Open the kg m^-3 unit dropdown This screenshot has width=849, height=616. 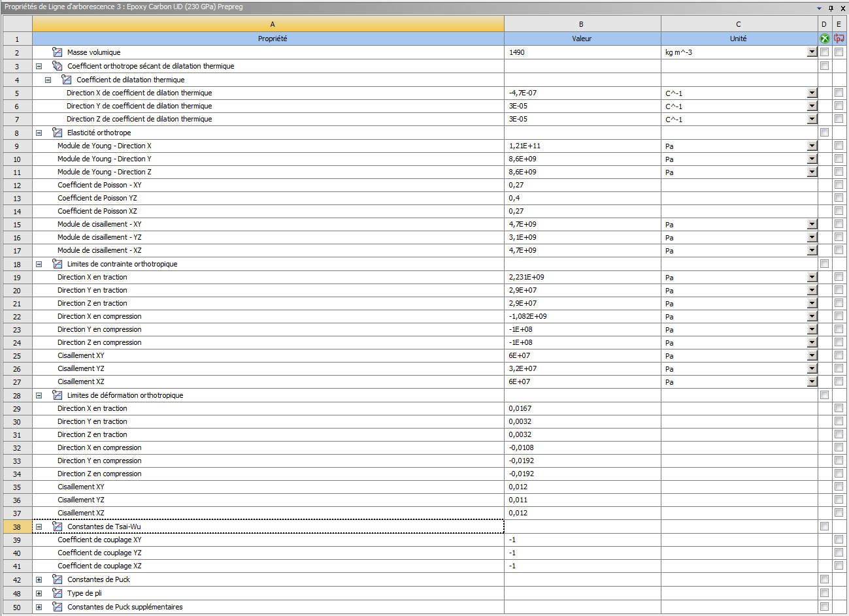click(812, 52)
